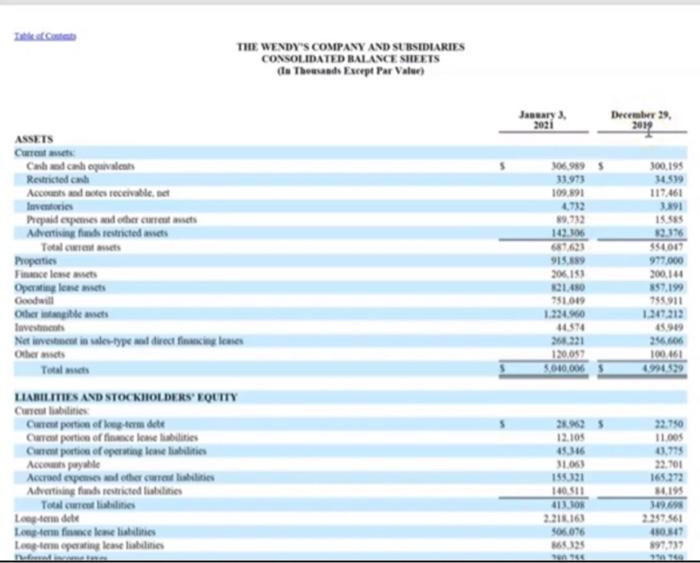Click 'Advertising funds restricted liabilities' label
700x563 pixels.
pos(104,491)
